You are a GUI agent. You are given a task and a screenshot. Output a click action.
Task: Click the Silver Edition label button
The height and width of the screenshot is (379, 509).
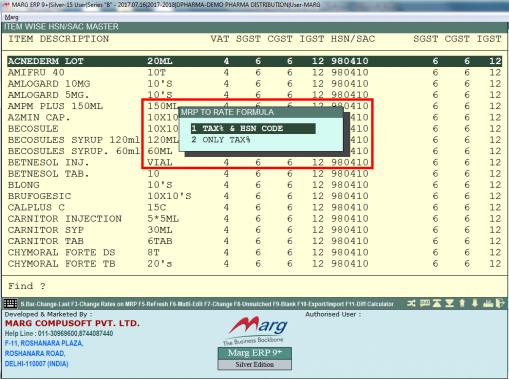(x=255, y=364)
